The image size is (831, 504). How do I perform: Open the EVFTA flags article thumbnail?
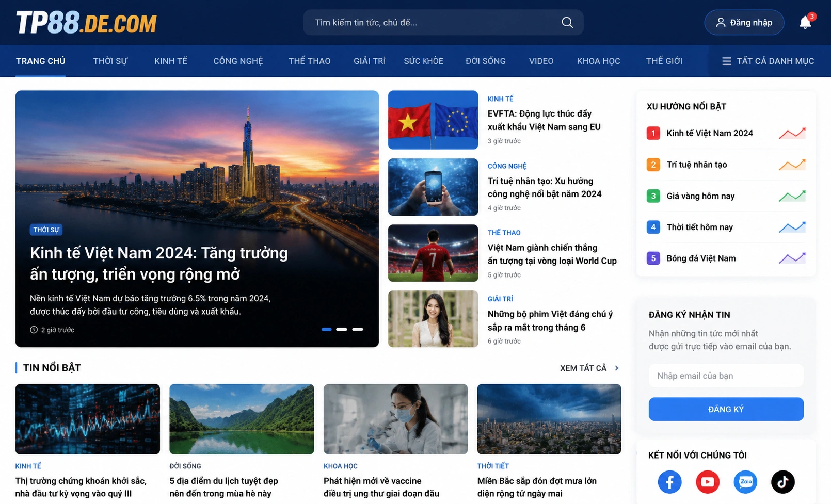tap(433, 120)
